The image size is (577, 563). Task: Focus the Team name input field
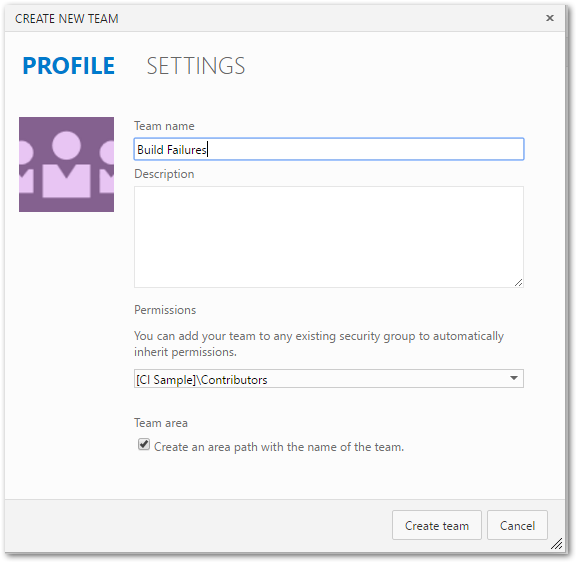pos(329,149)
